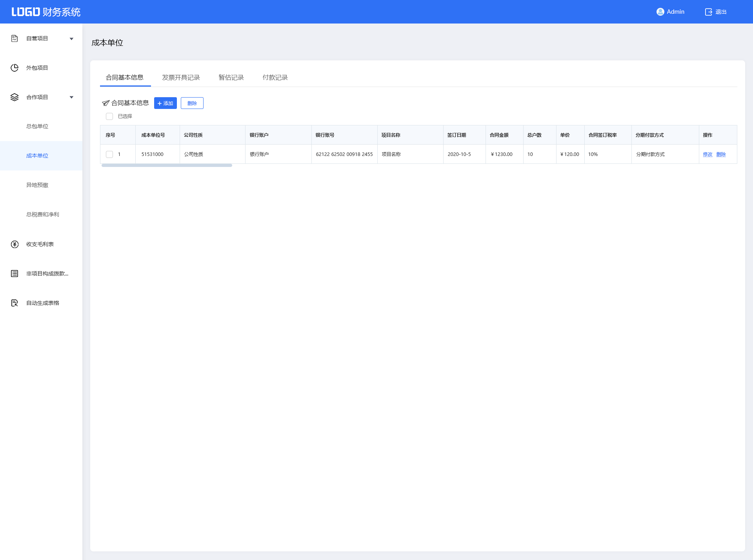Viewport: 753px width, 560px height.
Task: Click the horizontal table scrollbar
Action: (x=167, y=165)
